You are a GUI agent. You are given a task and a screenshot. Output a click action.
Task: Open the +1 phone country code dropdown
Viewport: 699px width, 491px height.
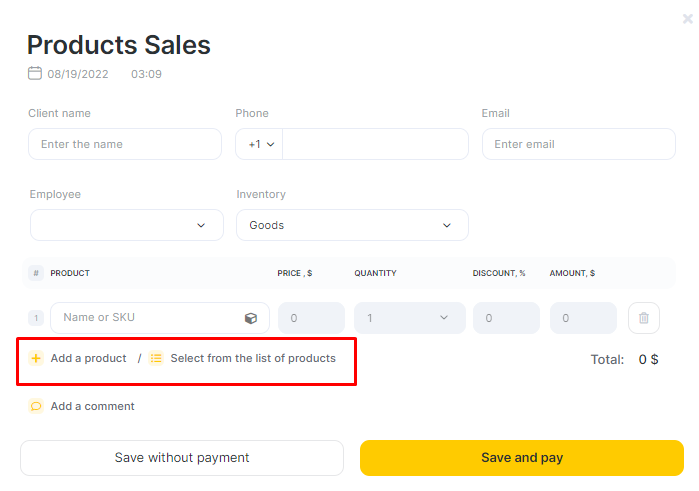coord(261,144)
